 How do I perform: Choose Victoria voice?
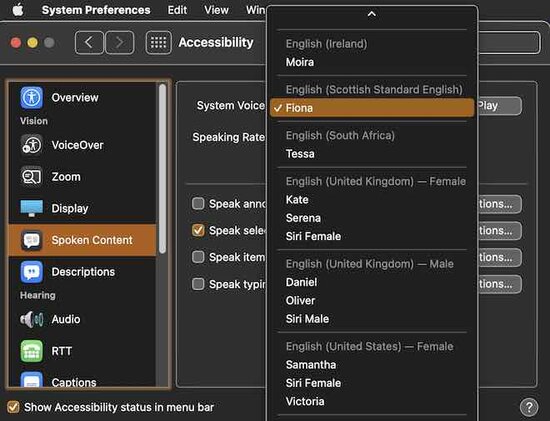click(372, 401)
